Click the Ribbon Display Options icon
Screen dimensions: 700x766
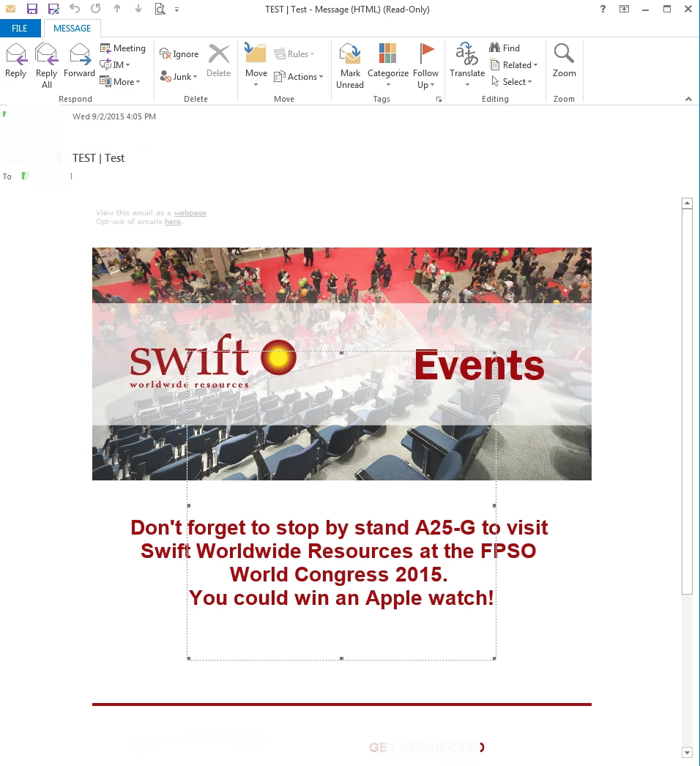(x=625, y=9)
